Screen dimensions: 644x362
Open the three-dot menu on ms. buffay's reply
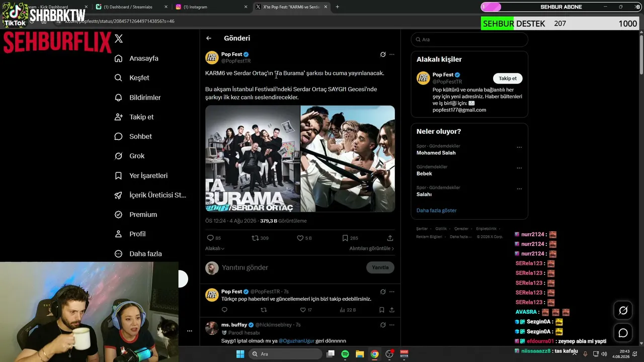click(392, 325)
